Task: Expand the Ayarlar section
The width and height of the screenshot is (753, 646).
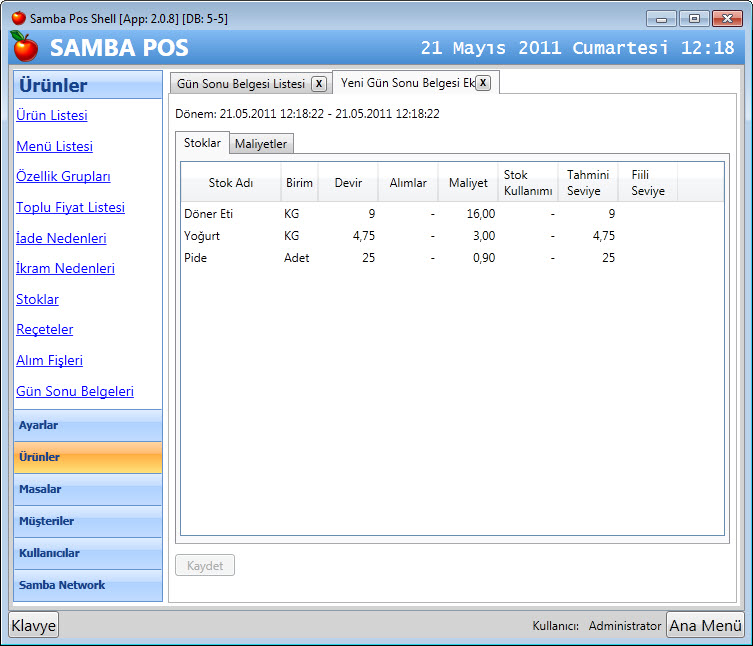Action: (88, 425)
